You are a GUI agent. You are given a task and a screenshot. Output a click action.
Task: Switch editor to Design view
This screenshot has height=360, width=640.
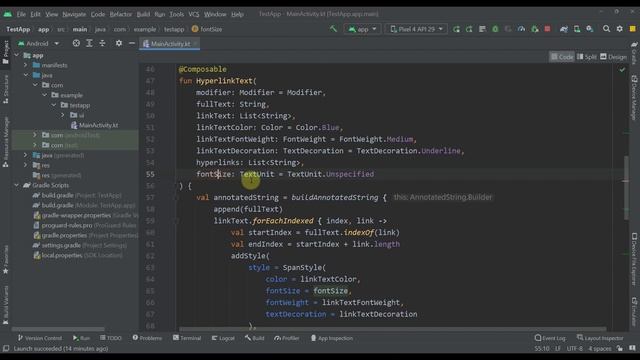point(613,57)
